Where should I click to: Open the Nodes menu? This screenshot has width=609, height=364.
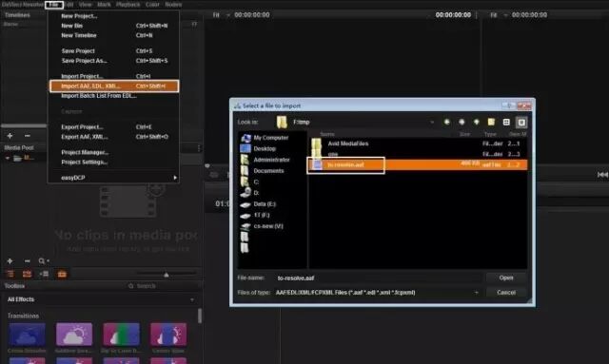173,5
